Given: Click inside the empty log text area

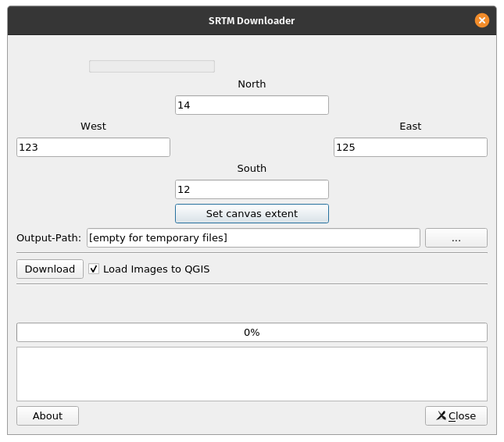Looking at the screenshot, I should (x=252, y=373).
